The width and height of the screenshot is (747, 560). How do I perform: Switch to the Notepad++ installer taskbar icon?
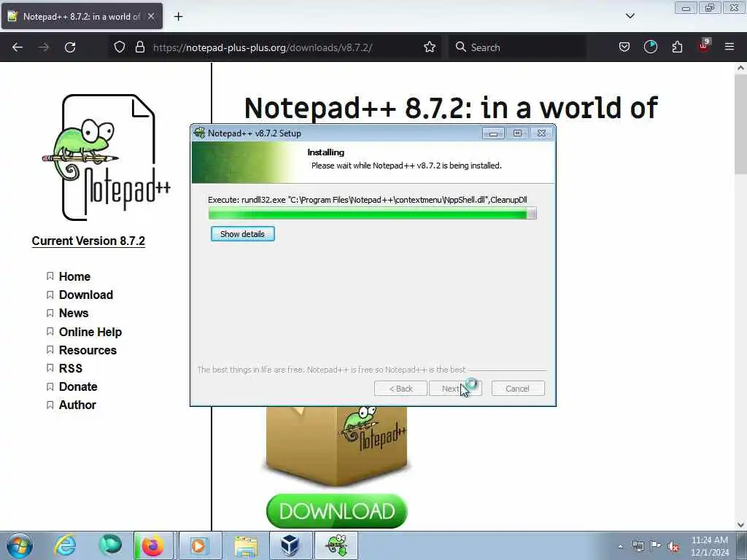pyautogui.click(x=336, y=545)
